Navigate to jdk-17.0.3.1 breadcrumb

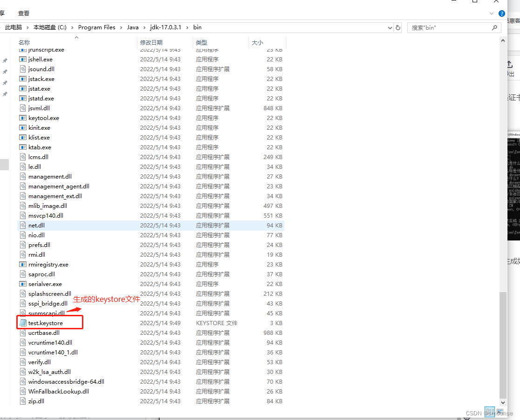coord(166,27)
